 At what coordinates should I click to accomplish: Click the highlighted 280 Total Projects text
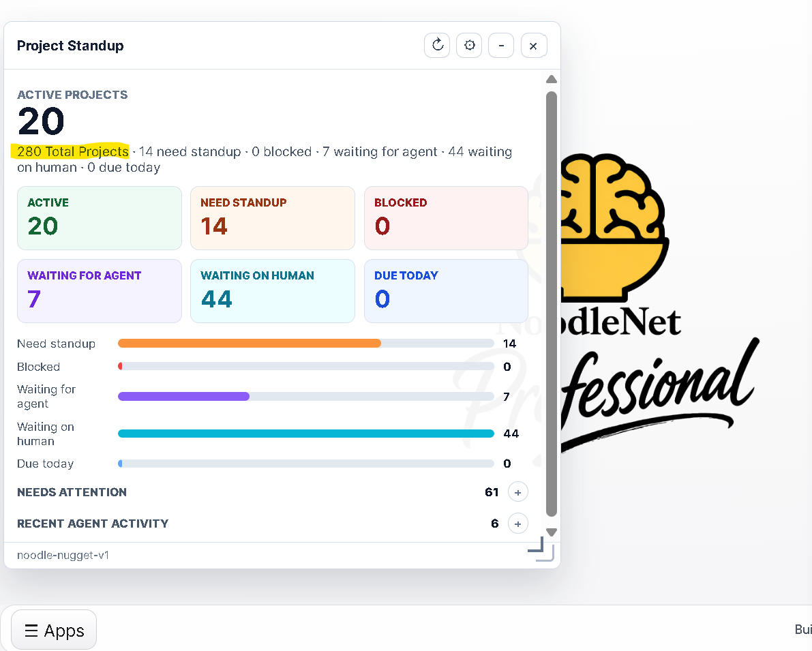[x=72, y=151]
